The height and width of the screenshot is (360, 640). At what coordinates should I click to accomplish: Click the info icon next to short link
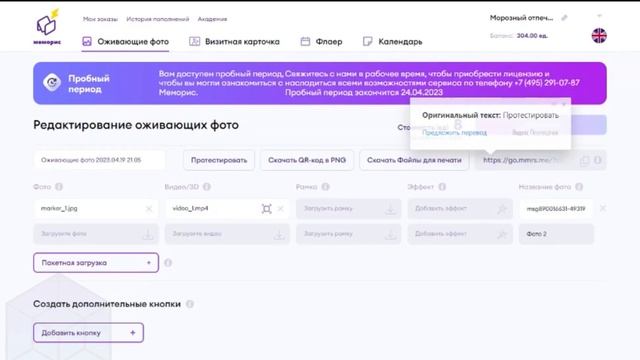pos(598,160)
